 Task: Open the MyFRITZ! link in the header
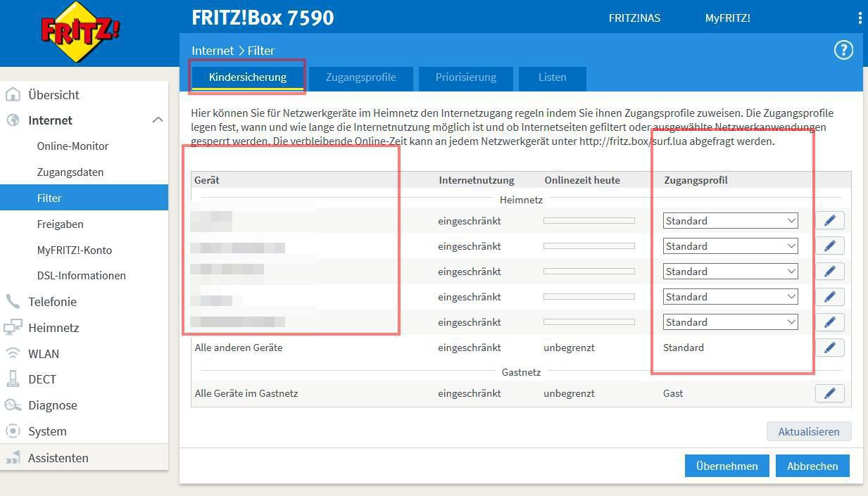tap(727, 18)
